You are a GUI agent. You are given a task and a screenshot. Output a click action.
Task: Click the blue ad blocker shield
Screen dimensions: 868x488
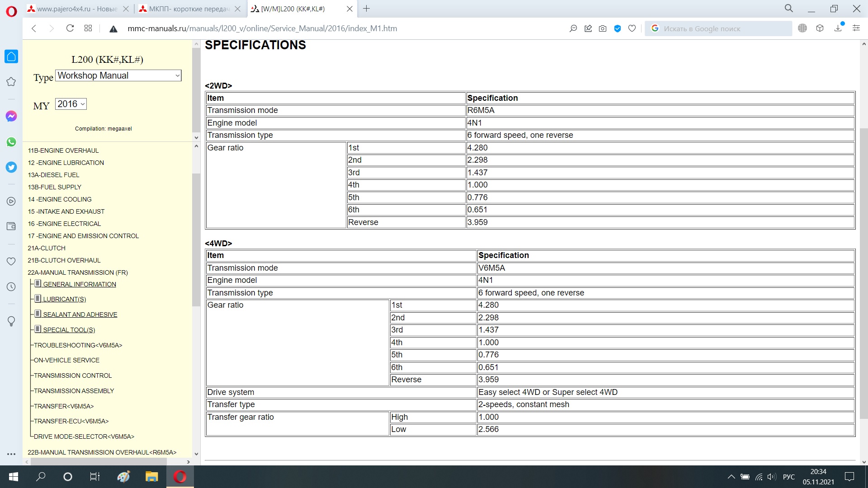click(x=618, y=28)
